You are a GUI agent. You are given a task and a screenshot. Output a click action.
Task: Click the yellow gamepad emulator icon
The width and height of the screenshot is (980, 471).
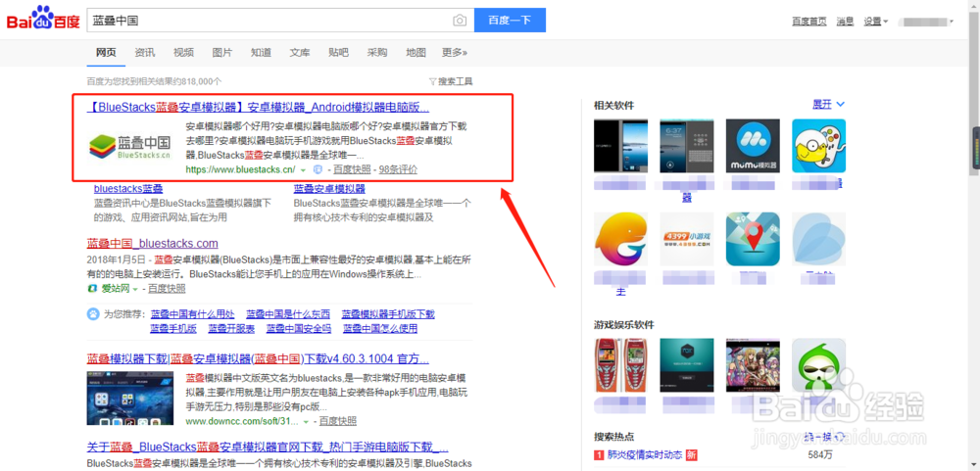818,146
